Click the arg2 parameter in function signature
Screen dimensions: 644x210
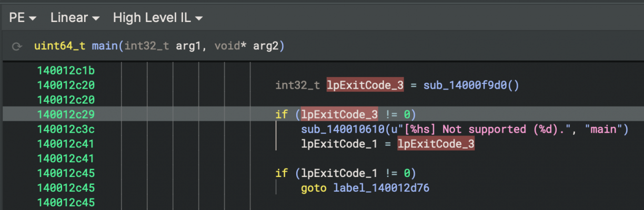point(268,46)
